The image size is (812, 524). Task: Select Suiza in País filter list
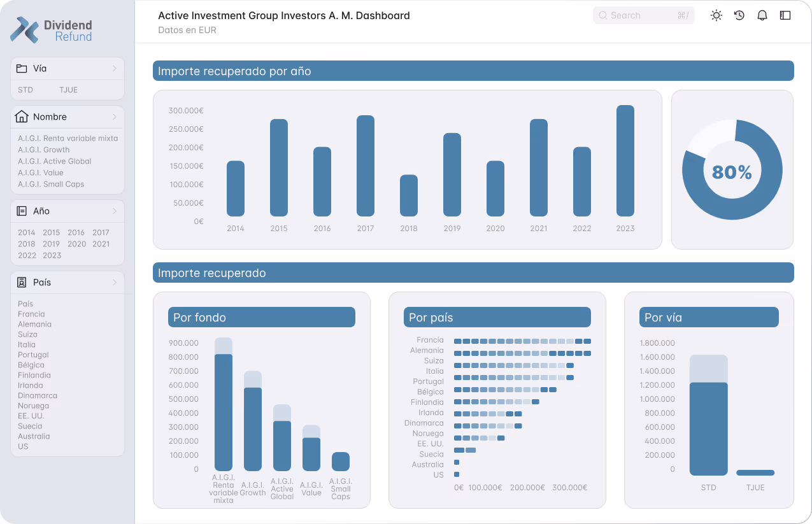click(27, 334)
